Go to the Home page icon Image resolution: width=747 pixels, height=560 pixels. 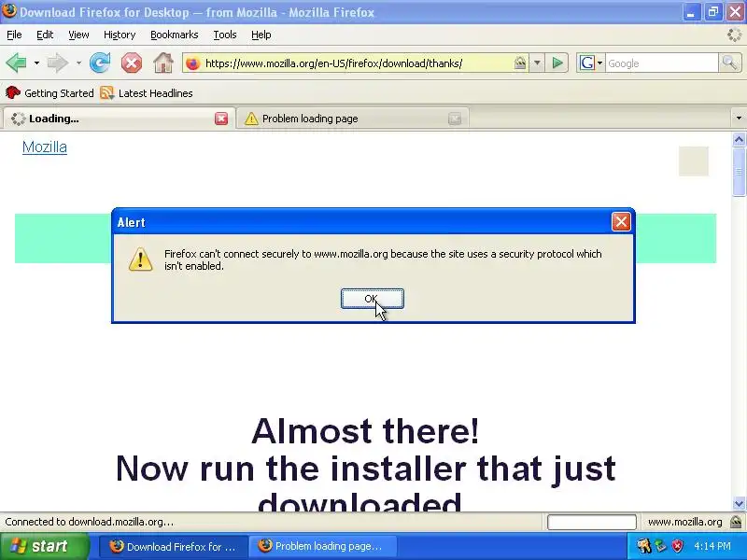162,63
